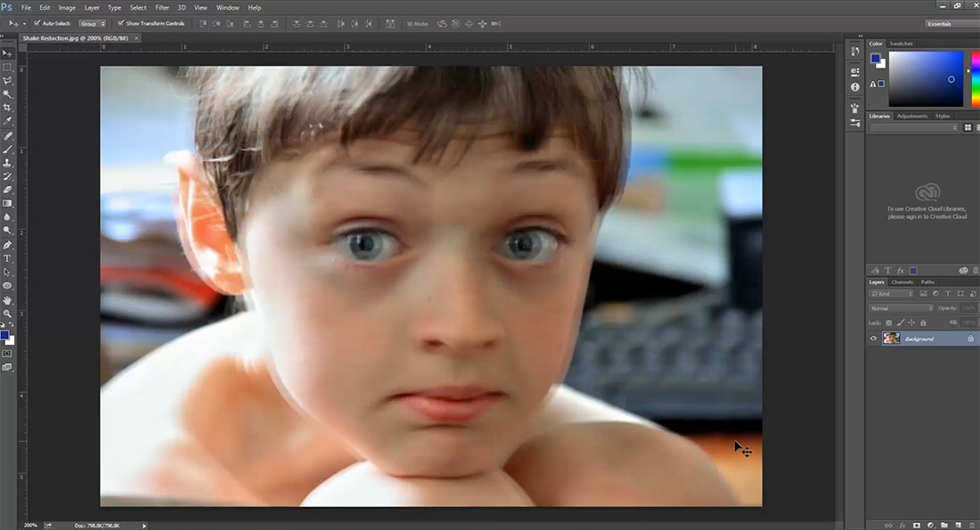Select the Healing Brush tool

point(7,135)
